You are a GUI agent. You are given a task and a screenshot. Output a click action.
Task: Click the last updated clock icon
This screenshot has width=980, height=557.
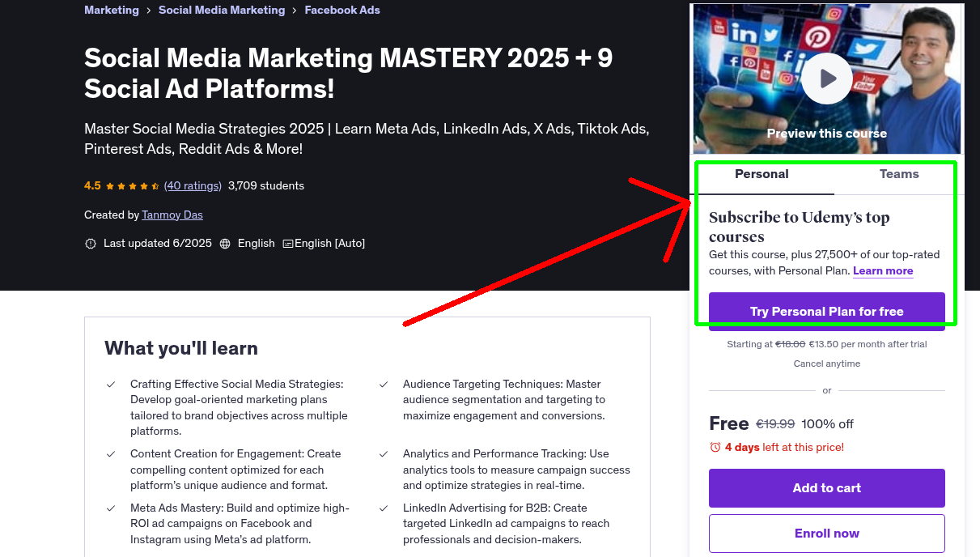[x=91, y=244]
